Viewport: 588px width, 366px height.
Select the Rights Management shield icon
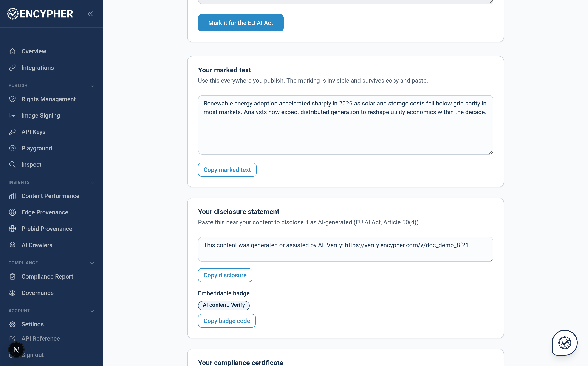(x=12, y=99)
